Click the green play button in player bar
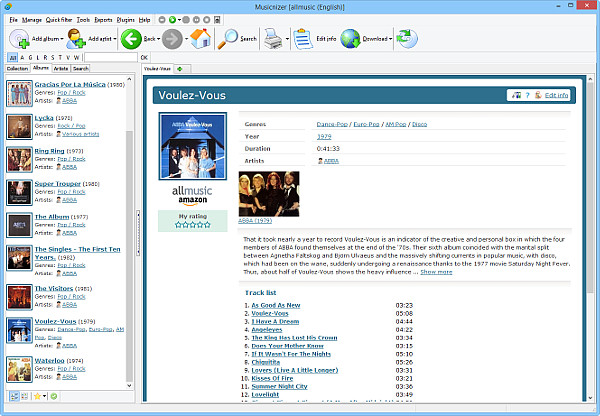Viewport: 600px width, 416px height. click(x=172, y=20)
